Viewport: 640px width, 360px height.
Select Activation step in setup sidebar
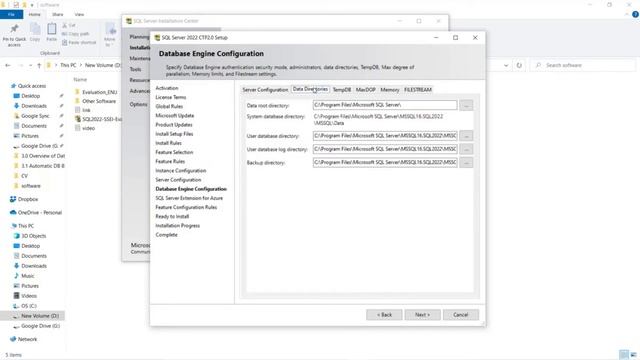tap(167, 88)
